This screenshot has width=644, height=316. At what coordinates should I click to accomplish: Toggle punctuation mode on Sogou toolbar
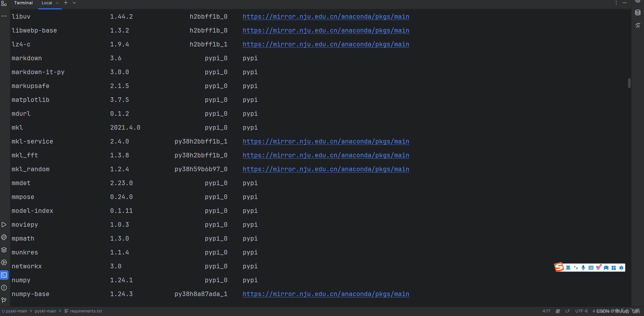point(576,268)
